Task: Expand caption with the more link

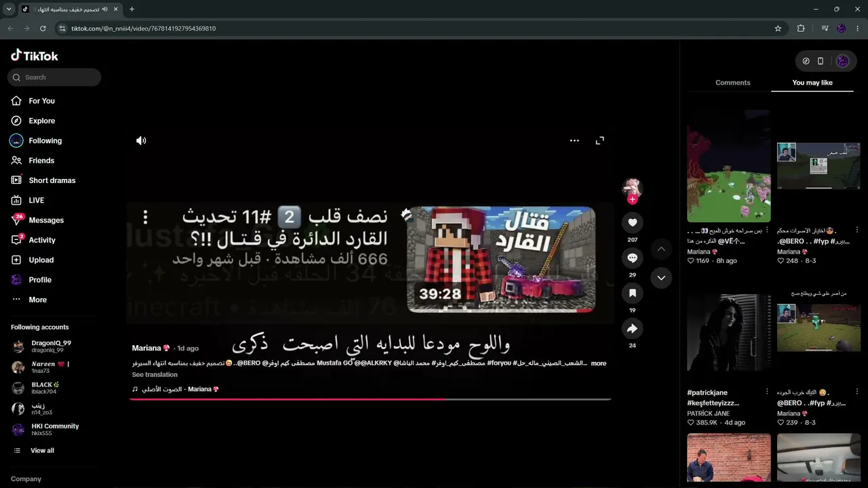Action: coord(599,363)
